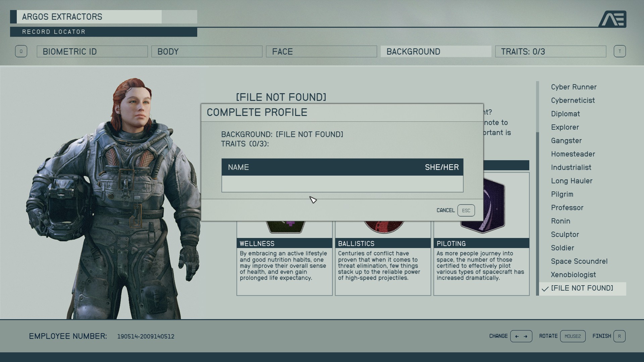Click the Change label in the bottom bar
Viewport: 644px width, 362px height.
point(498,336)
